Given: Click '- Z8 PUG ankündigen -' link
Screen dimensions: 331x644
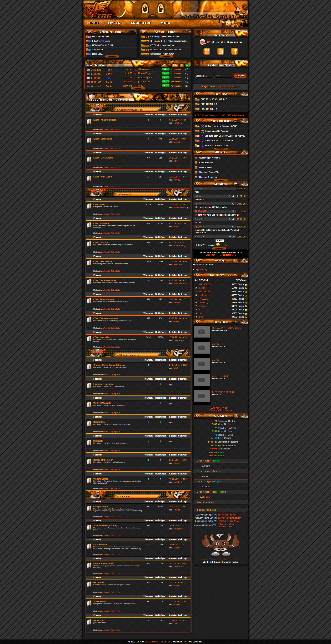Looking at the screenshot, I should (x=206, y=116).
